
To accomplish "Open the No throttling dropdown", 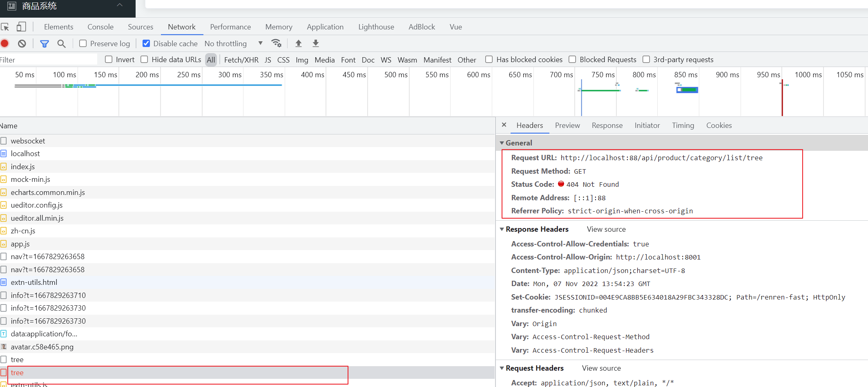I will click(x=234, y=43).
